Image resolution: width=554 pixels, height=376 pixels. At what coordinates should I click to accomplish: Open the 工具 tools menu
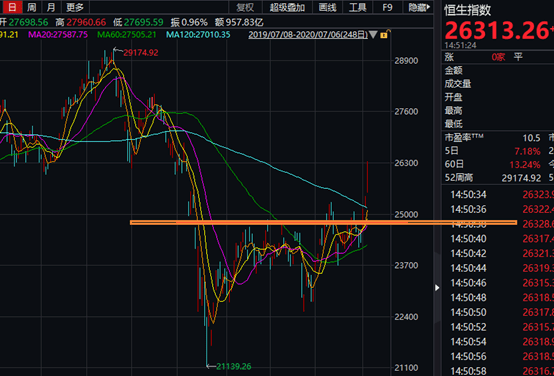click(358, 7)
